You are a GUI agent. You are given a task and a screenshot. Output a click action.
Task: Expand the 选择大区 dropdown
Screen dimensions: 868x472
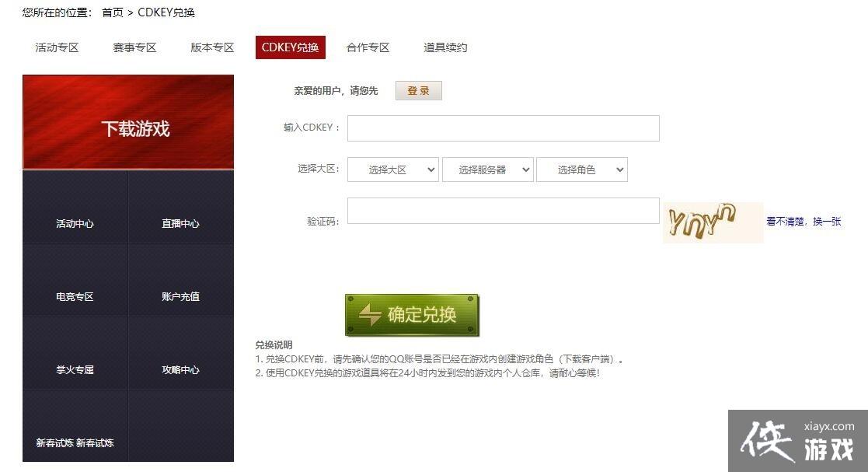pos(393,170)
